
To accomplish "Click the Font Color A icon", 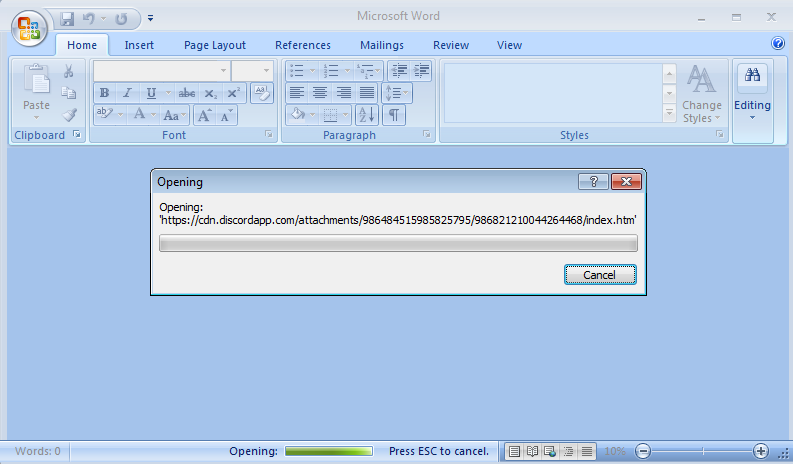I will (139, 115).
